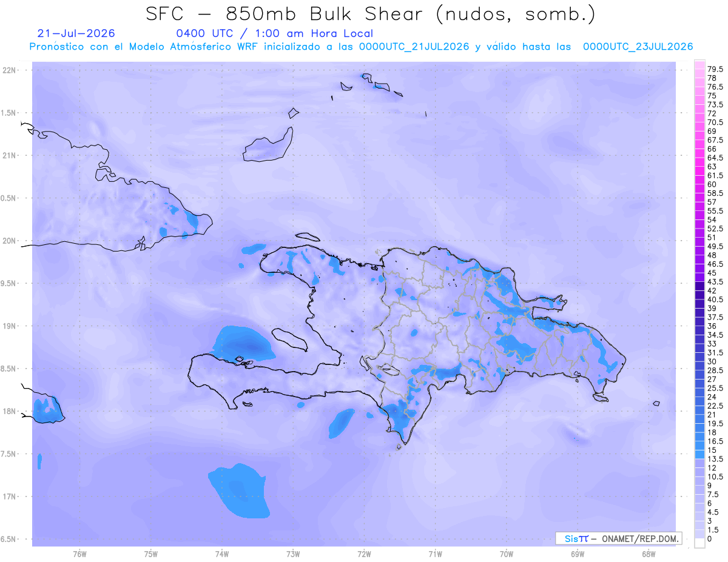Click the dark purple color bar segment between 42 and 43.5
The height and width of the screenshot is (562, 728).
(699, 286)
